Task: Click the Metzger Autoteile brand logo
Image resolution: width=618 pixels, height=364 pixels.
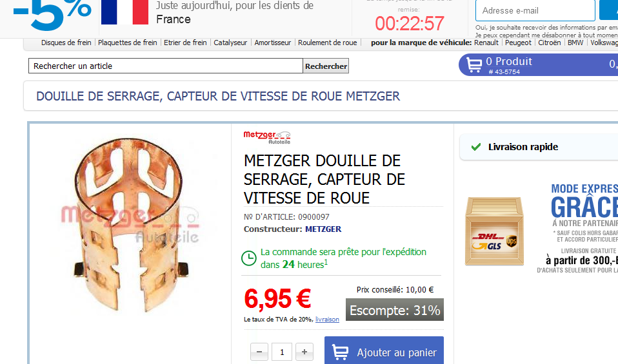Action: [x=267, y=137]
